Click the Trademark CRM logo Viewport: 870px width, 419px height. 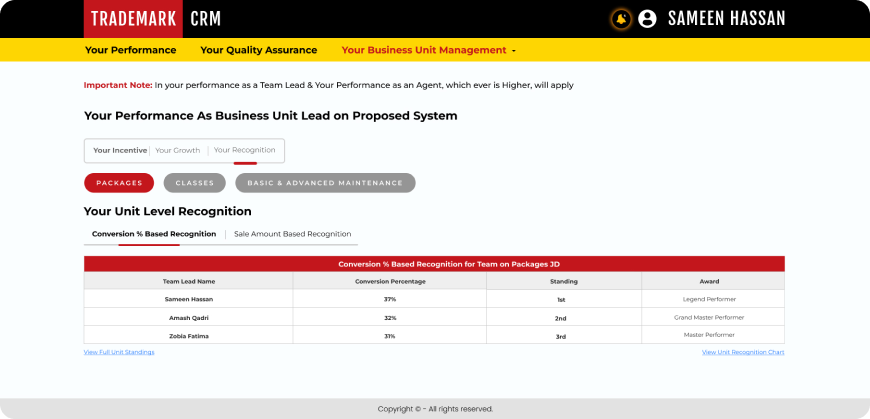click(155, 19)
